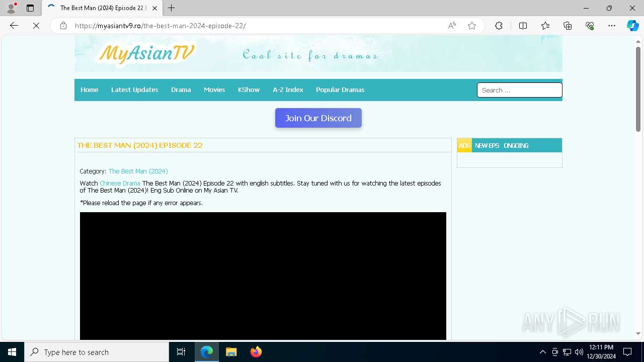Launch Firefox from the taskbar
Image resolution: width=644 pixels, height=362 pixels.
pos(256,352)
